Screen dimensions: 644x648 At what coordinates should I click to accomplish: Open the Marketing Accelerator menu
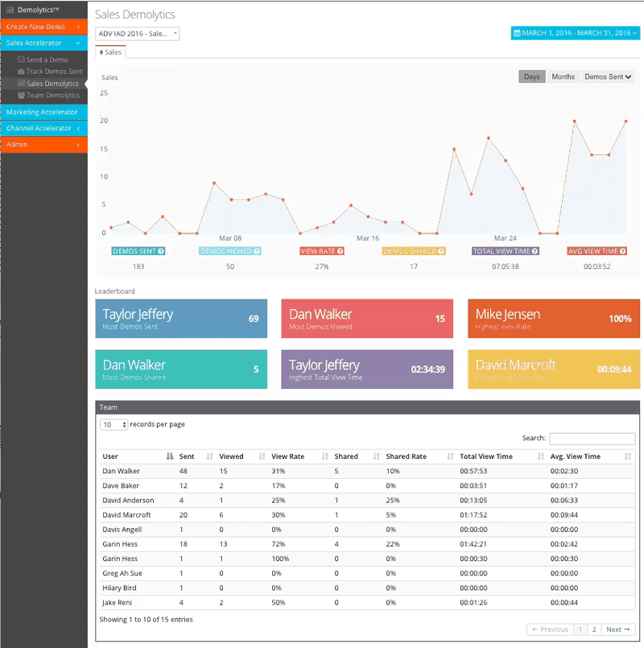pos(44,112)
